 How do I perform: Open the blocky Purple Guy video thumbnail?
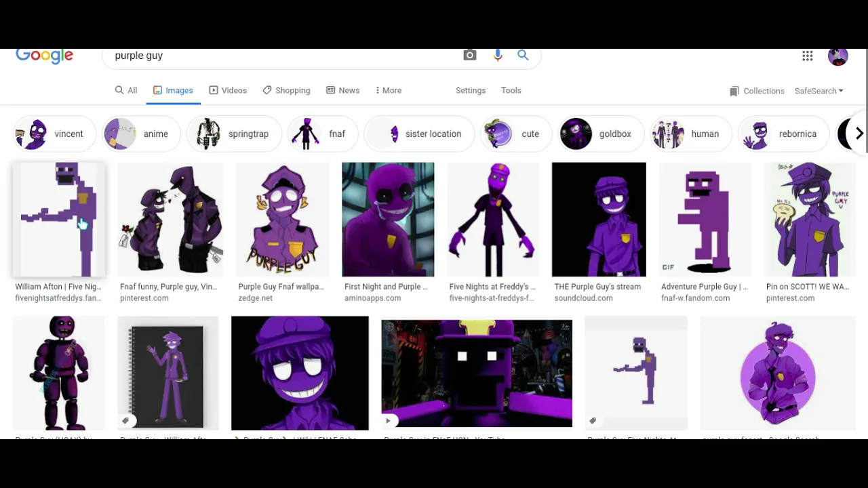[x=477, y=373]
